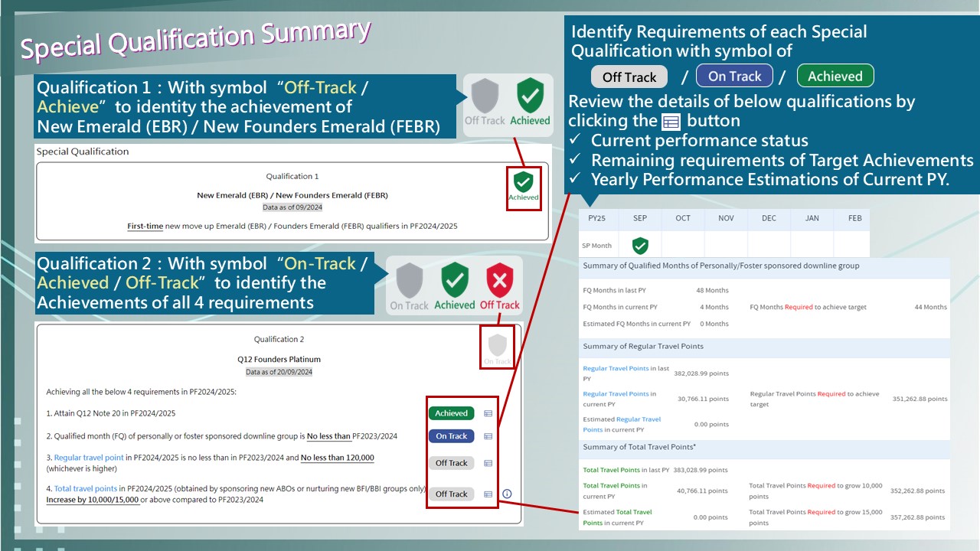Screen dimensions: 980x551
Task: Open details icon for Qualified month (FQ) requirement
Action: point(488,436)
